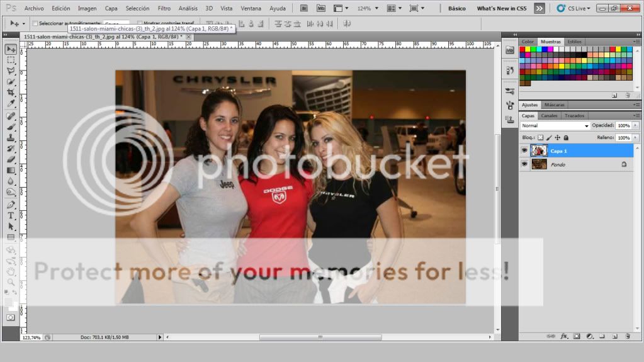Select the What's New in CS5 workspace
644x362 pixels.
pyautogui.click(x=502, y=8)
